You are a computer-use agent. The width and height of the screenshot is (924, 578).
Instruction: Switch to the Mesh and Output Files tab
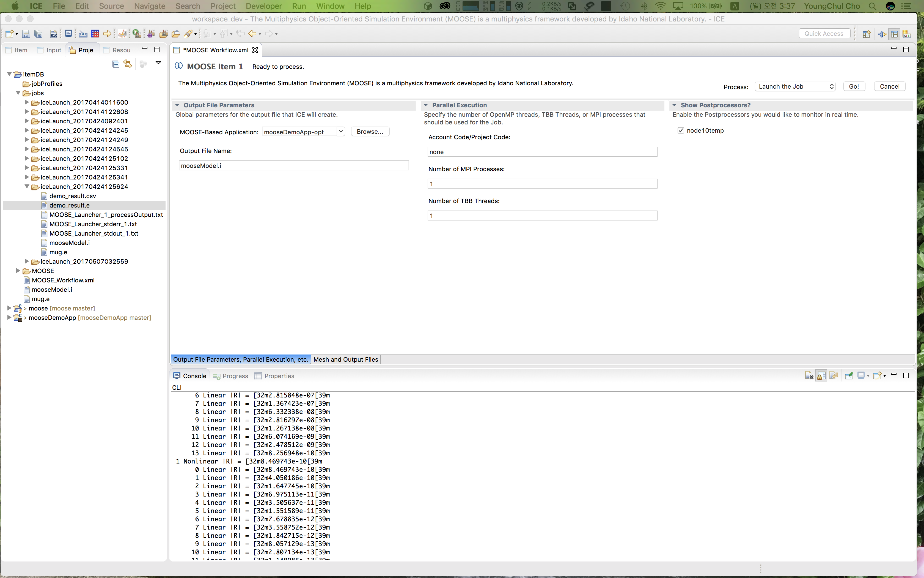click(346, 359)
